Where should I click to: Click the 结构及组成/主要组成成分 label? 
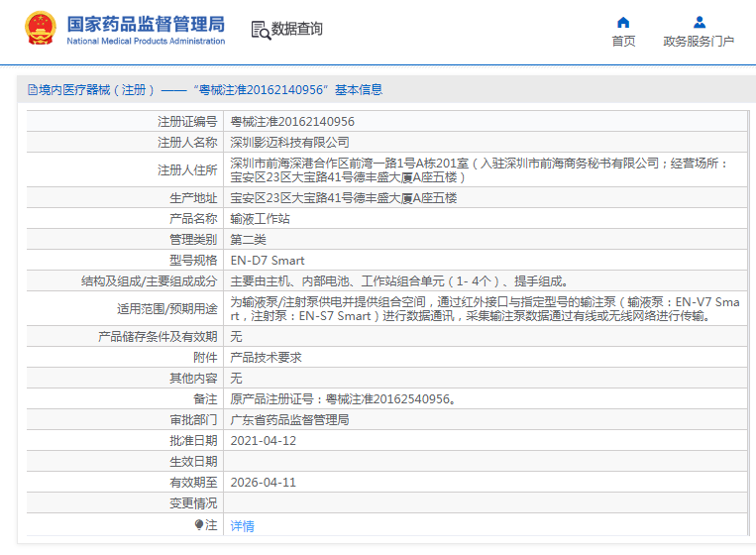[150, 281]
